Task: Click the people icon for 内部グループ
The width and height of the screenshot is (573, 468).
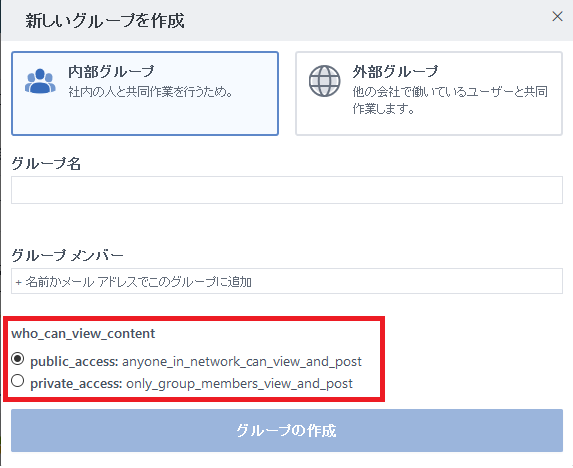Action: point(40,81)
